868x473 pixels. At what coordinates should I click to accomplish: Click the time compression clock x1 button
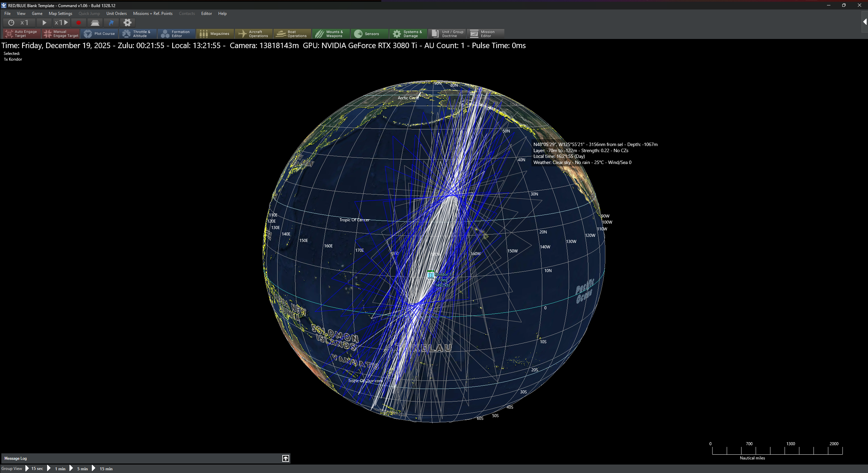click(19, 23)
